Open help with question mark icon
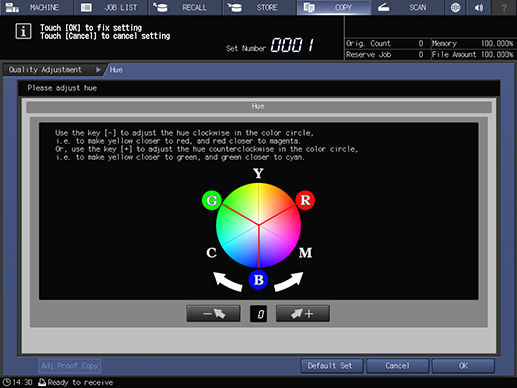 click(504, 7)
